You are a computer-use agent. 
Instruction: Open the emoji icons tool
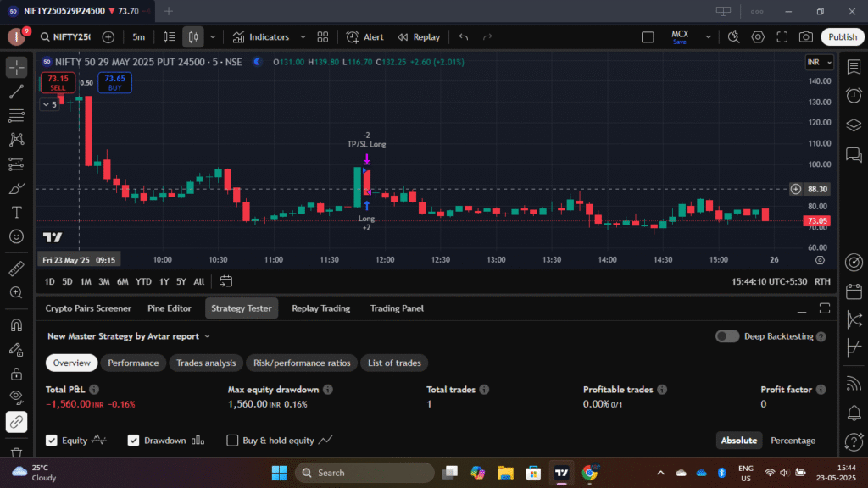[x=17, y=237]
